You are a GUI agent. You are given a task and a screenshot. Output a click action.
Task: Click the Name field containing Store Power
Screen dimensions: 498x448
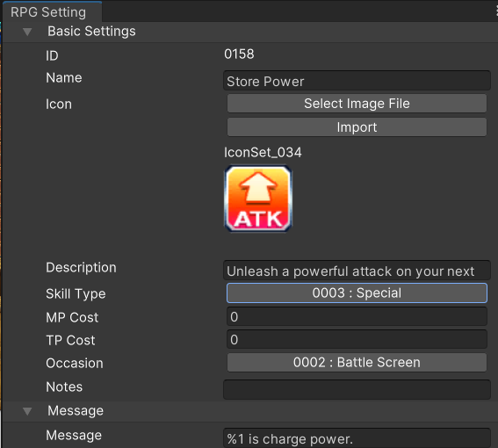[x=357, y=81]
